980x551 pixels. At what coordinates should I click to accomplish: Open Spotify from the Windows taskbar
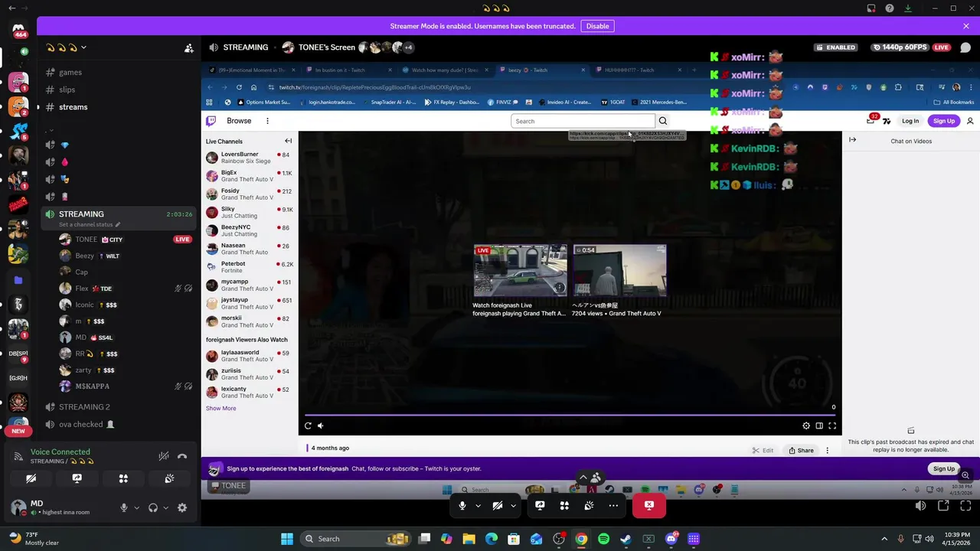pos(603,539)
